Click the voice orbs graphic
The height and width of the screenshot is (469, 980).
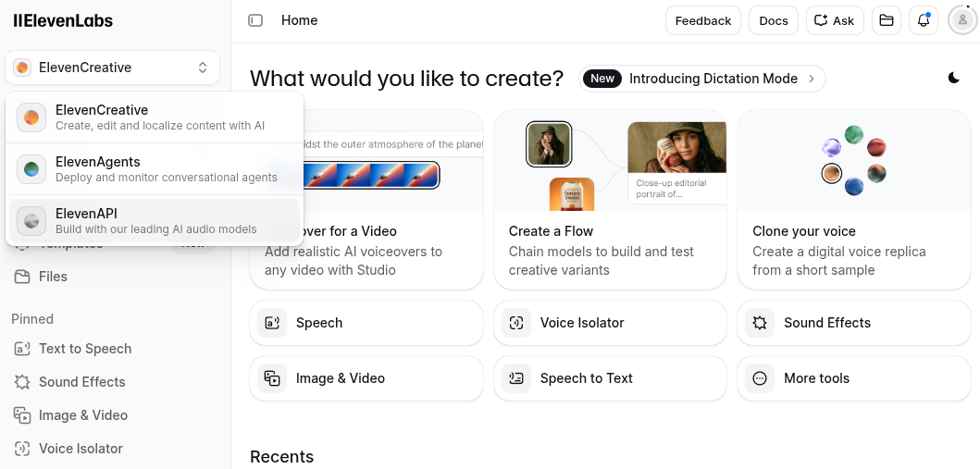pos(854,161)
